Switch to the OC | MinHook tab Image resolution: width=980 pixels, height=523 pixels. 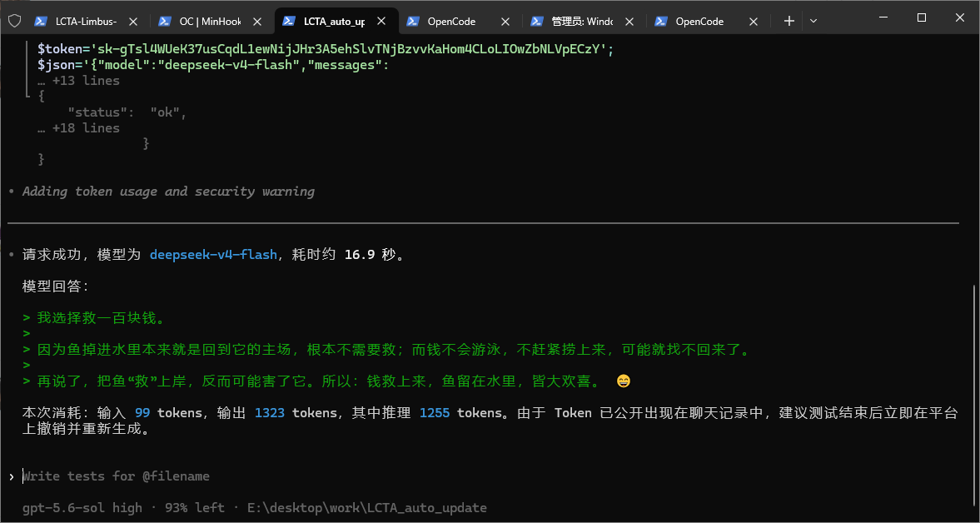(x=210, y=22)
